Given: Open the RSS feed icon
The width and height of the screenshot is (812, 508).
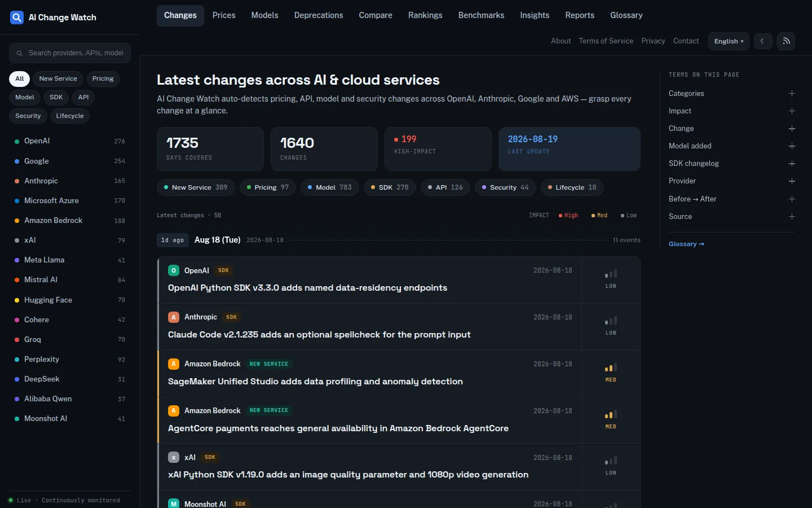Looking at the screenshot, I should click(786, 41).
